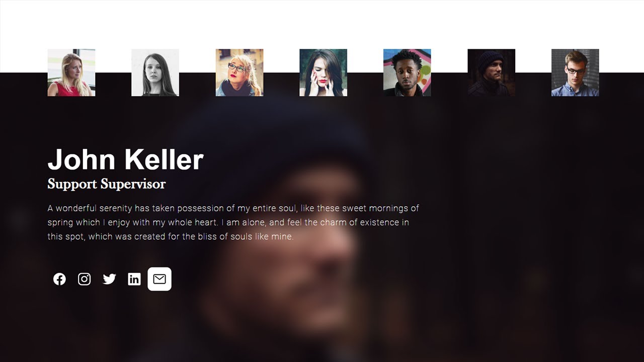Pick the man before colorful mural thumbnail
Image resolution: width=644 pixels, height=362 pixels.
click(407, 72)
